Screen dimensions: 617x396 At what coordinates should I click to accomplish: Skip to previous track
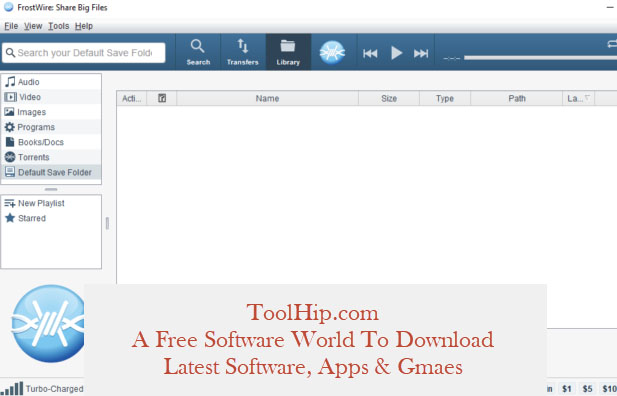tap(370, 53)
